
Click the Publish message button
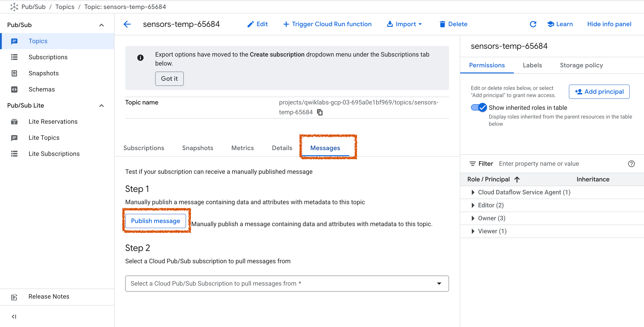coord(155,221)
